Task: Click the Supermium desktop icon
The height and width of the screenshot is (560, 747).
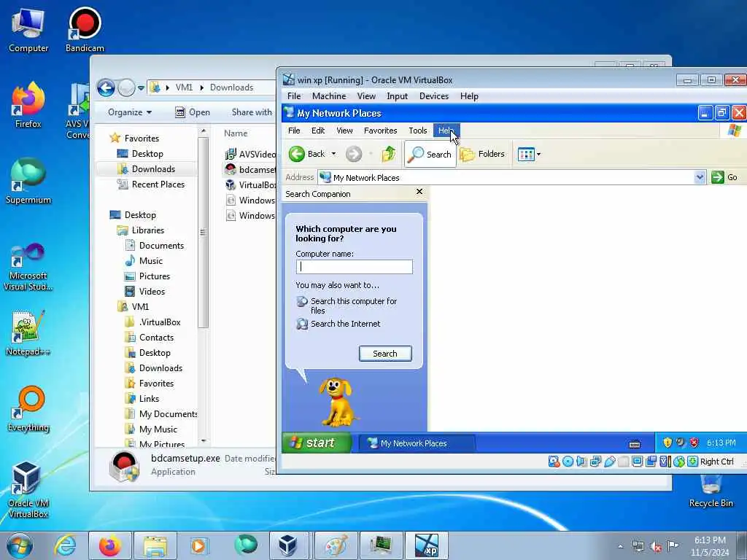Action: pos(28,182)
